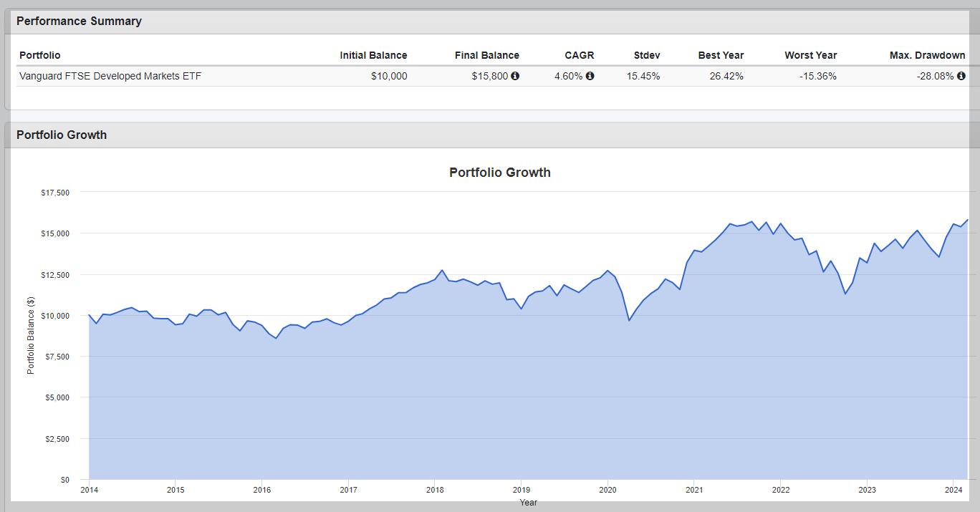Click the $17,500 y-axis label
This screenshot has height=512, width=980.
tap(55, 193)
